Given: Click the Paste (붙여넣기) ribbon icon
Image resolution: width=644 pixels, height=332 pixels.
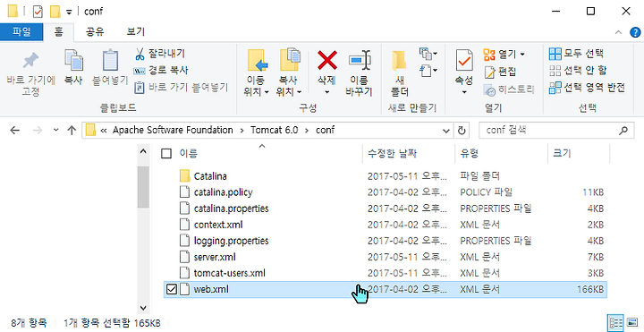Looking at the screenshot, I should 110,60.
